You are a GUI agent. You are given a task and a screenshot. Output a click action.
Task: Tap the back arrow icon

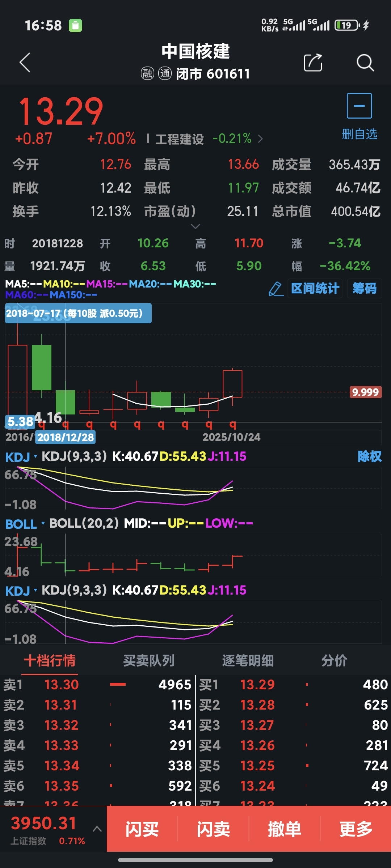25,63
